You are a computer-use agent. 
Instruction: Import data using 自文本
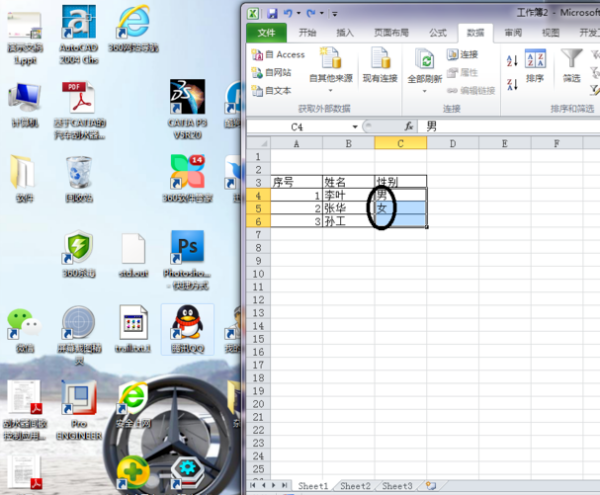click(271, 91)
